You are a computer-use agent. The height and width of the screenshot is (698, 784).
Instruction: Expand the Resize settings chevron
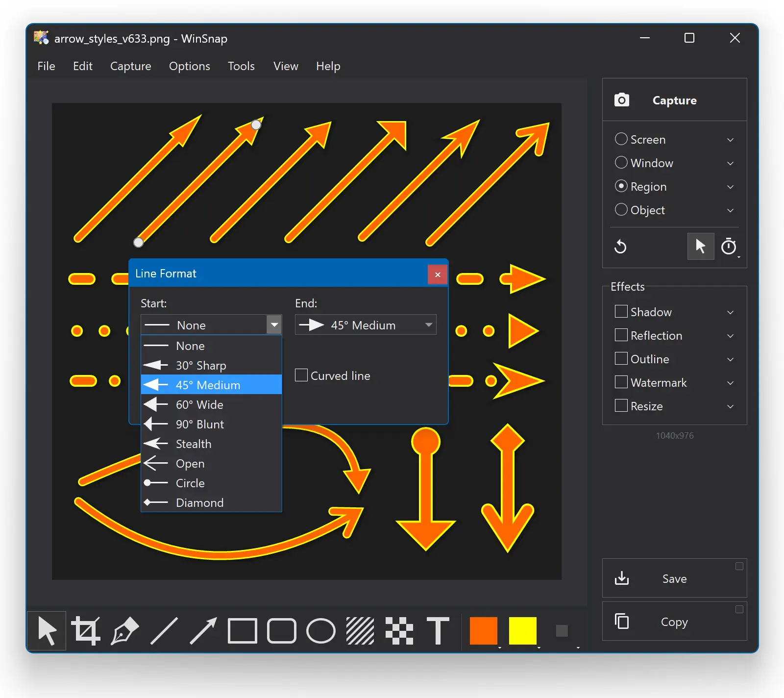click(x=730, y=406)
